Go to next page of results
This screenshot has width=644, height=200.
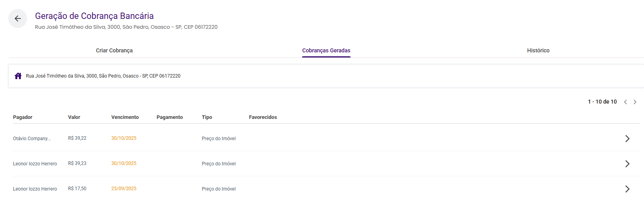click(635, 102)
